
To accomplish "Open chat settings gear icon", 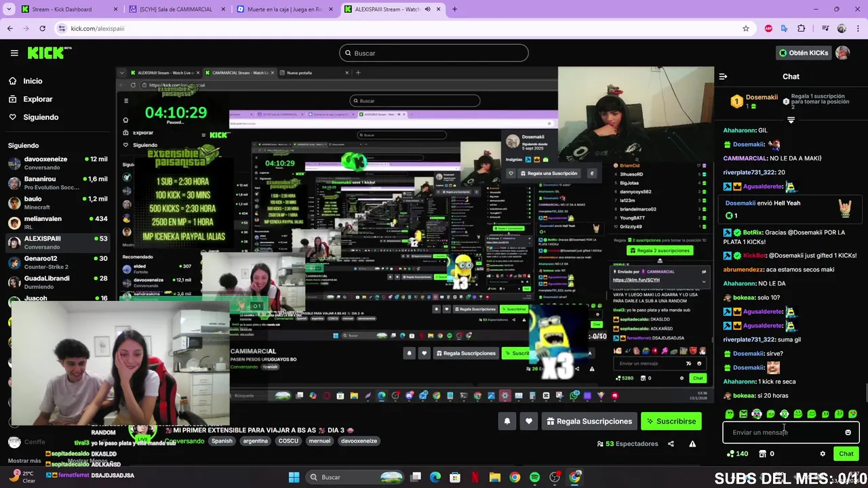I will [x=823, y=454].
